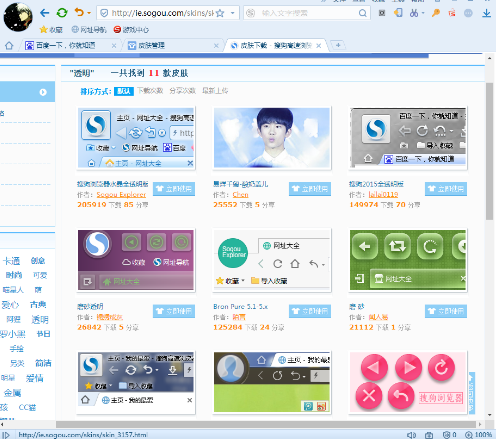Click the 透明 category tag in sidebar
The width and height of the screenshot is (496, 439).
click(x=40, y=319)
